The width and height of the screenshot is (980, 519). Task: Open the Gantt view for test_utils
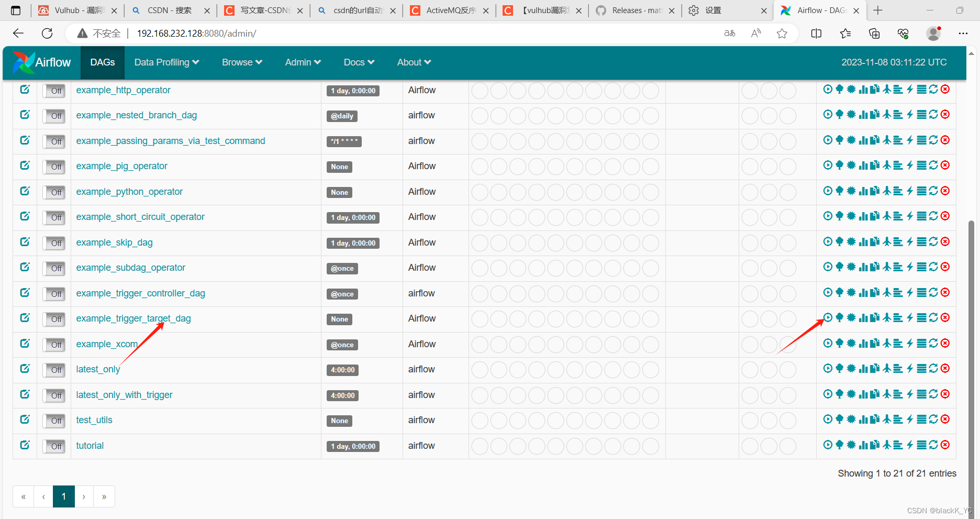[x=897, y=419]
